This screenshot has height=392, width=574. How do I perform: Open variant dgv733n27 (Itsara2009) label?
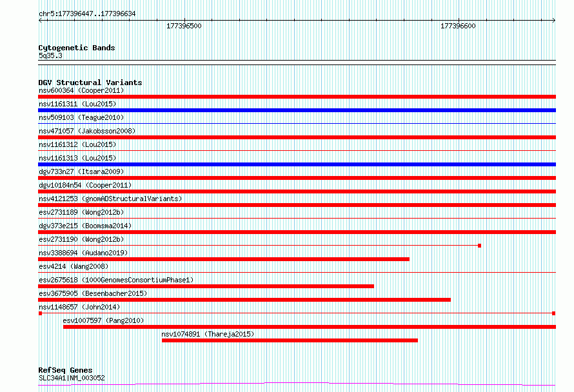[81, 171]
